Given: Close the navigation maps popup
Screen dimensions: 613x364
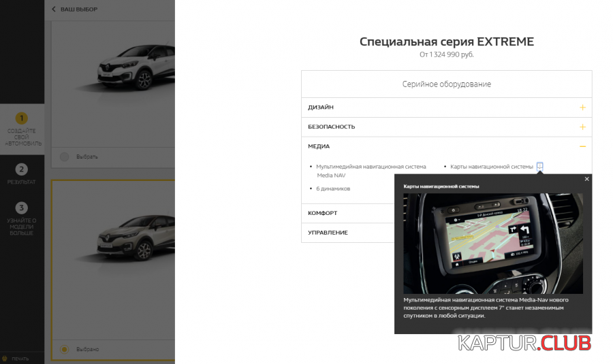Looking at the screenshot, I should [586, 179].
